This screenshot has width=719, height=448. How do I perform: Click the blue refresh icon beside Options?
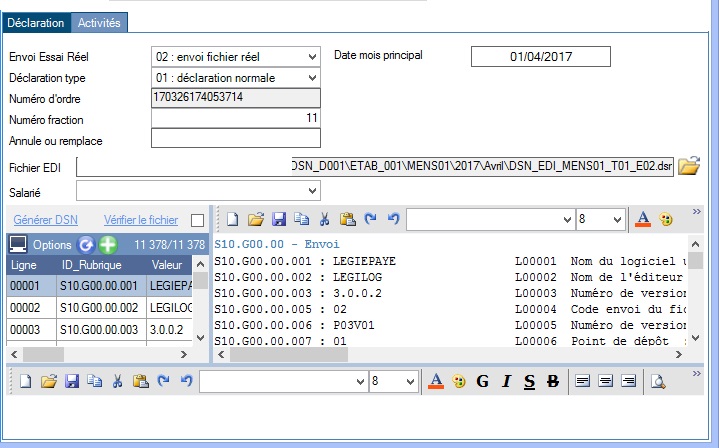tap(86, 244)
